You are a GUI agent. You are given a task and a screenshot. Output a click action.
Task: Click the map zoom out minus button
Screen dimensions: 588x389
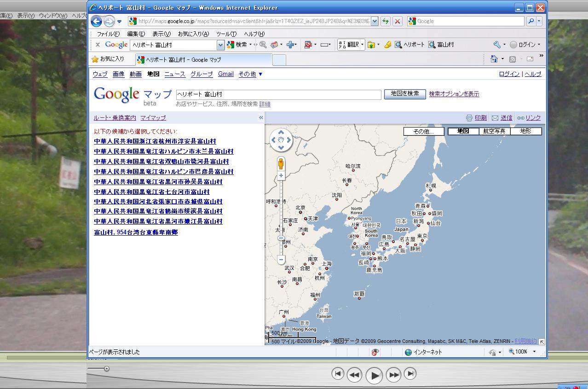click(x=281, y=260)
